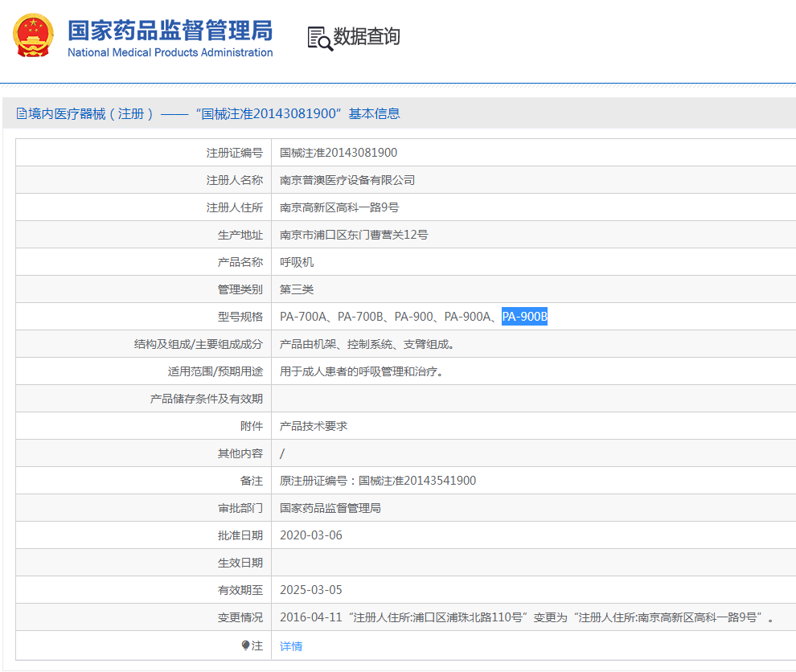This screenshot has width=796, height=672.
Task: Click product name value 呼吸机
Action: click(297, 262)
